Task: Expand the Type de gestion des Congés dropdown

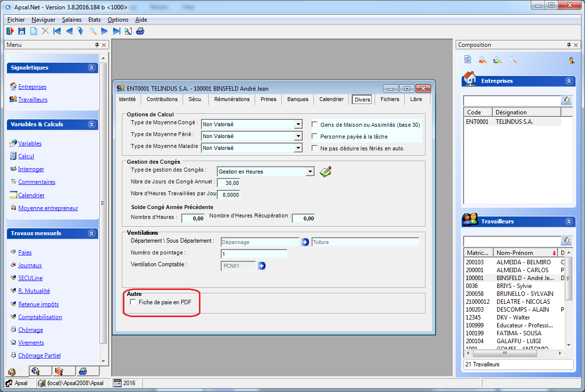Action: point(310,172)
